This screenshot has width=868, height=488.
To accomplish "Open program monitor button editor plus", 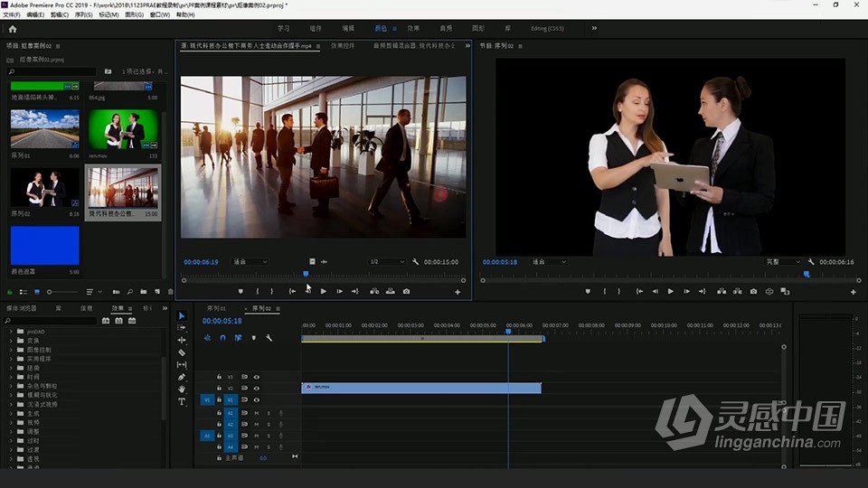I will click(x=853, y=292).
